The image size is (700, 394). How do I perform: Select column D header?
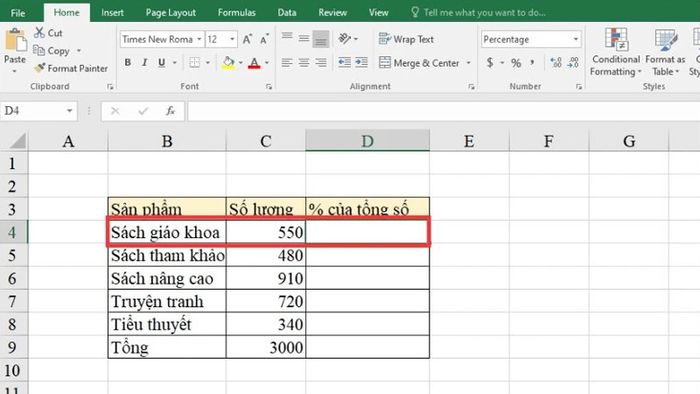[367, 141]
